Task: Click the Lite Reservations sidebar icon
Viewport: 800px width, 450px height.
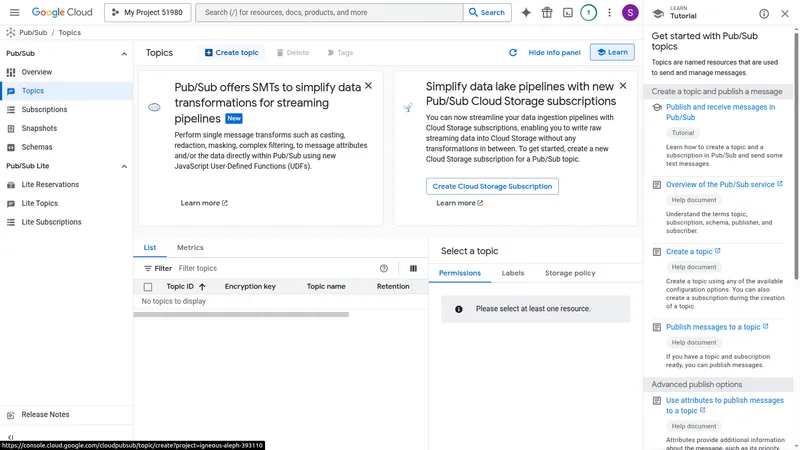Action: point(11,185)
